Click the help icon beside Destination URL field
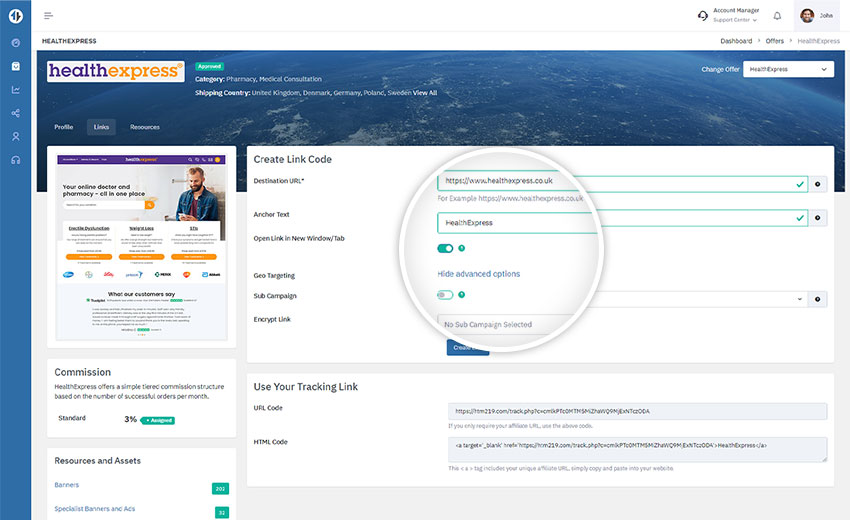Viewport: 850px width, 520px height. pyautogui.click(x=818, y=185)
